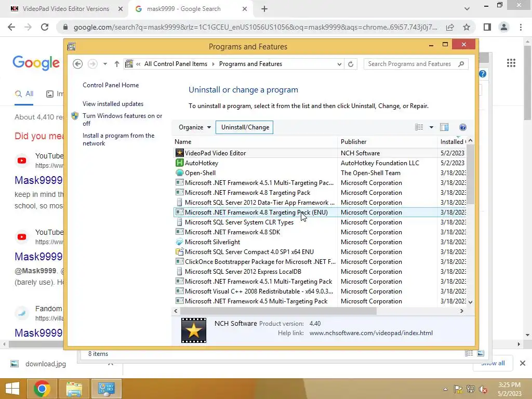The image size is (532, 399).
Task: Click the up-one-level arrow in Control Panel
Action: (117, 64)
